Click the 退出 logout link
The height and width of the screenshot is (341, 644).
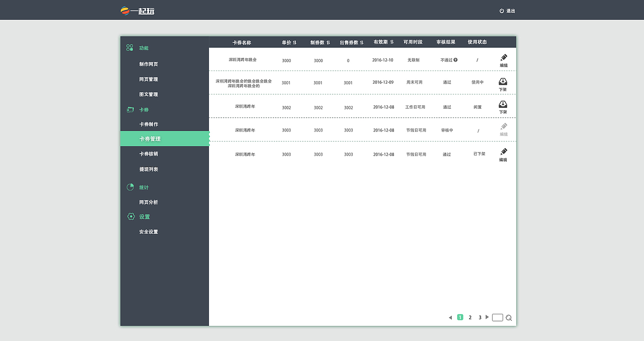(511, 11)
